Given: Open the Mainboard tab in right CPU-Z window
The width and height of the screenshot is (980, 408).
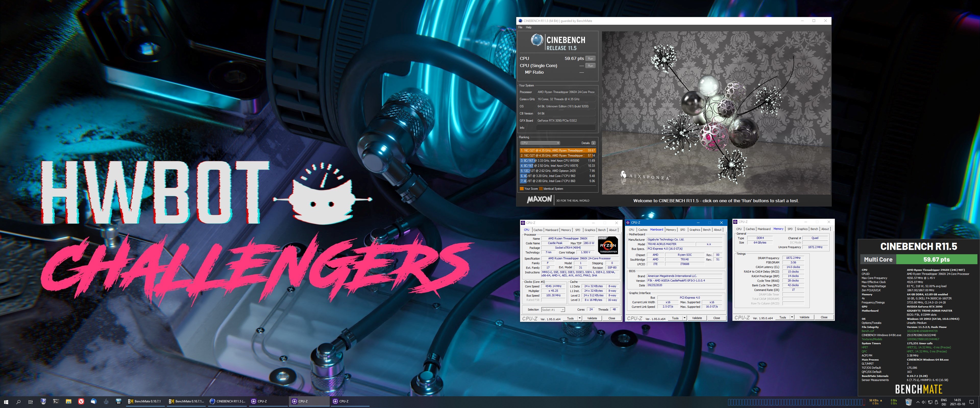Looking at the screenshot, I should point(764,229).
